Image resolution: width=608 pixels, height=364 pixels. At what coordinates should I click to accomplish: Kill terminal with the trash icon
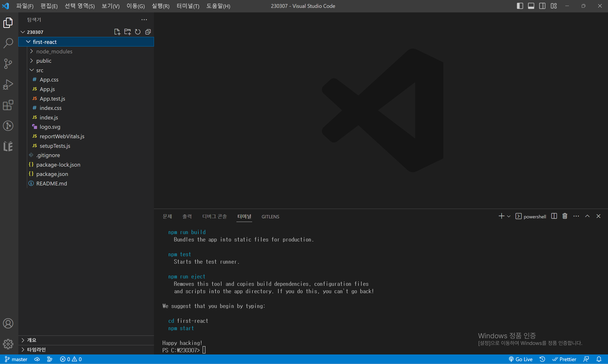click(565, 216)
